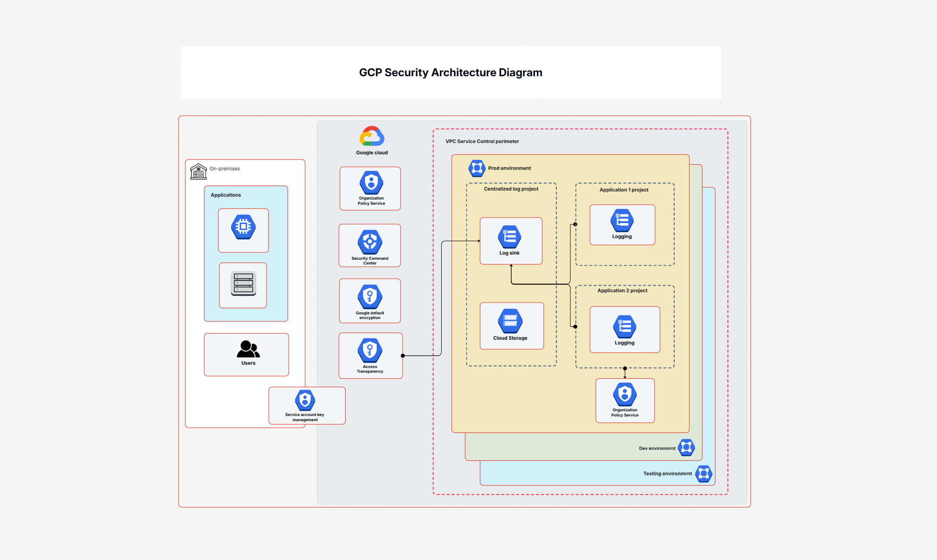Select the Users silhouette icon
Viewport: 937px width, 560px height.
pos(248,349)
